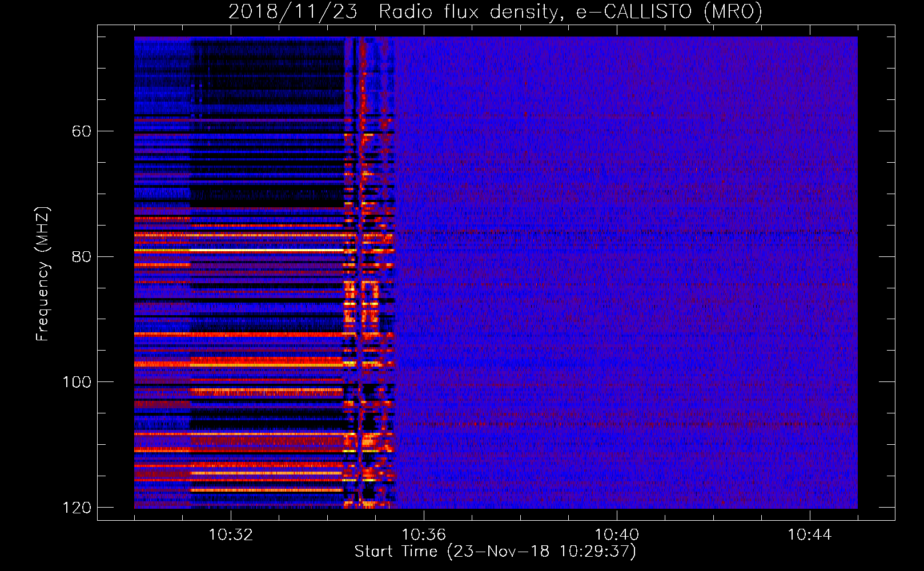Click the 10:32 time tick label
The height and width of the screenshot is (571, 924).
[231, 535]
